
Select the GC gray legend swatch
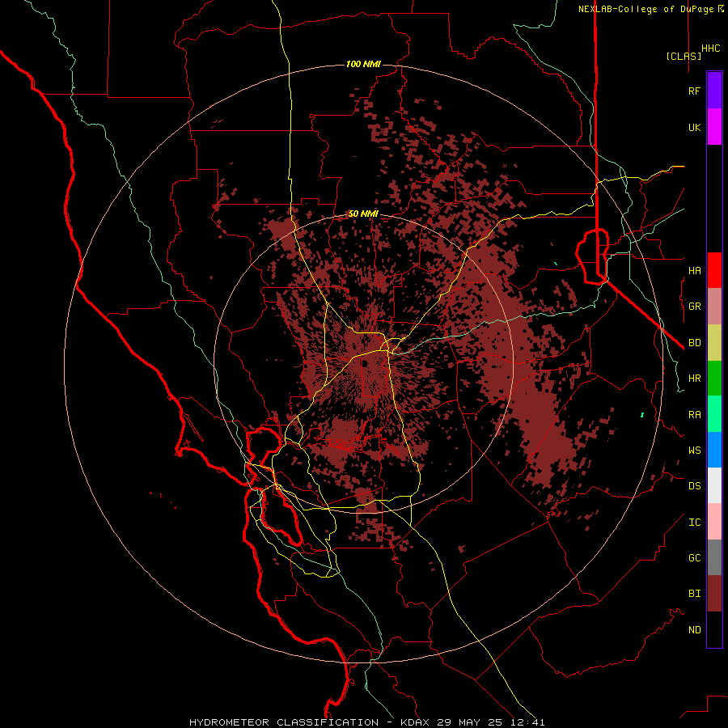[714, 557]
